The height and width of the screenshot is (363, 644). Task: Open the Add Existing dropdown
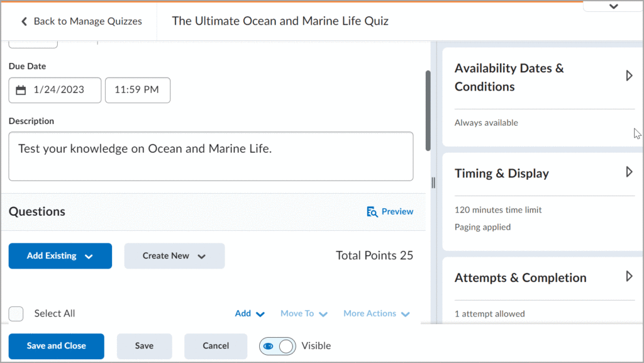[x=60, y=256]
